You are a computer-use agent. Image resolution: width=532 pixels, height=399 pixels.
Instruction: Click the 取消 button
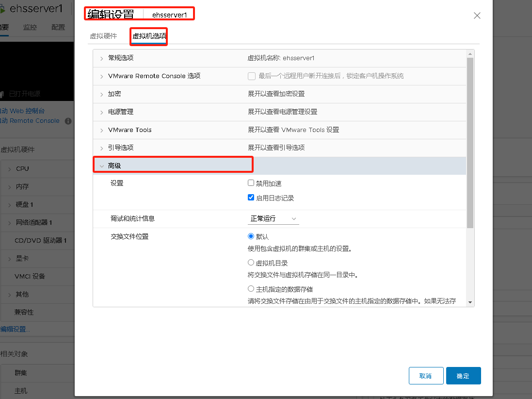[426, 376]
